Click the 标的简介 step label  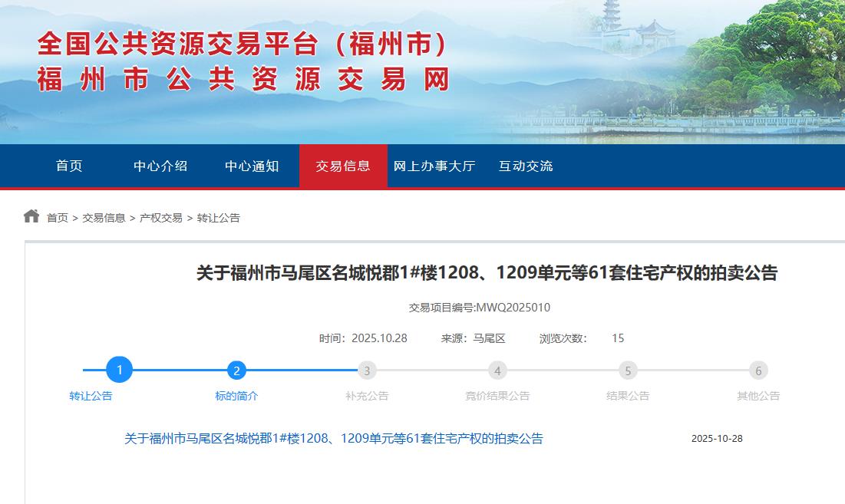(236, 396)
